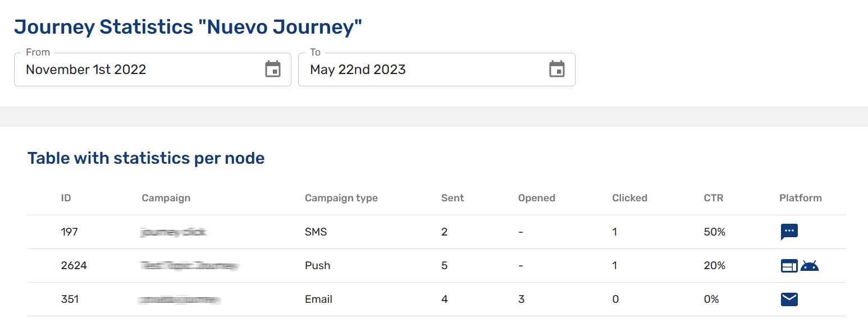Click the Platform column header

[801, 198]
